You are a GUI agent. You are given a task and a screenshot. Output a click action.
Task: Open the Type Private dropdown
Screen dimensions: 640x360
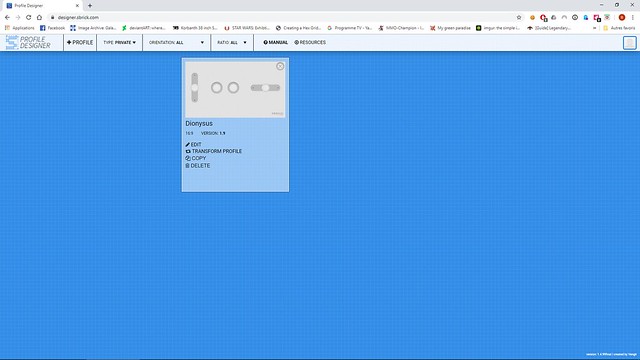coord(120,42)
